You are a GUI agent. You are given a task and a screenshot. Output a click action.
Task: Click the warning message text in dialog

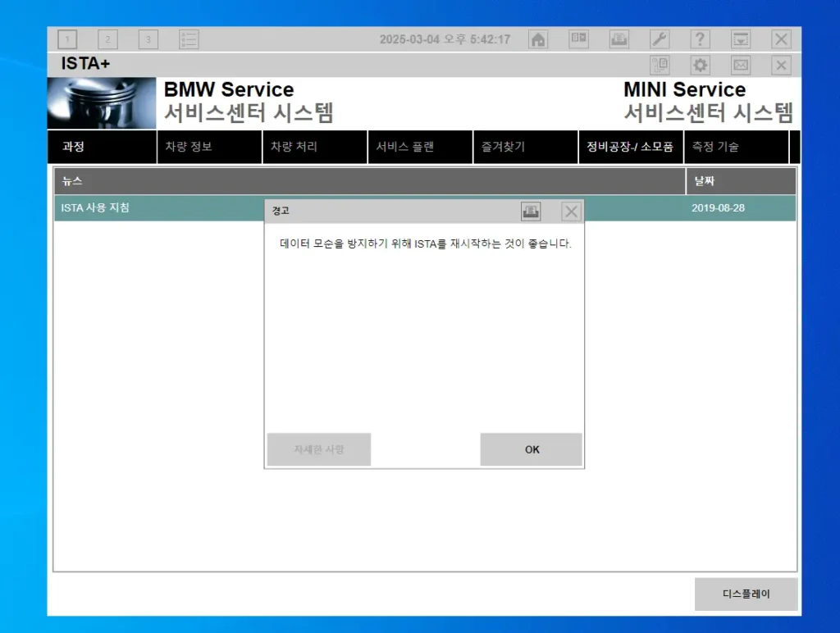click(x=426, y=244)
